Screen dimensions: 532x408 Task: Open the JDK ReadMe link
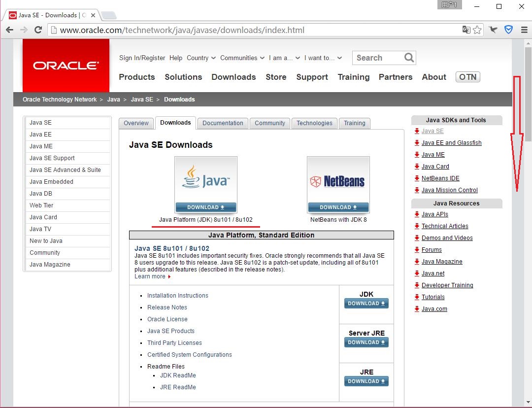178,375
